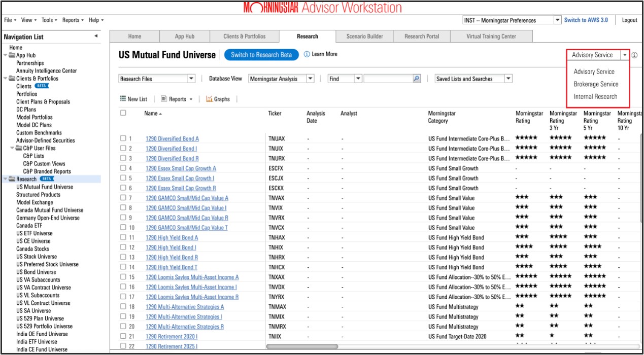Screen dimensions: 644x355
Task: Check row 11 1290 High Yield Bond A
Action: [x=123, y=237]
